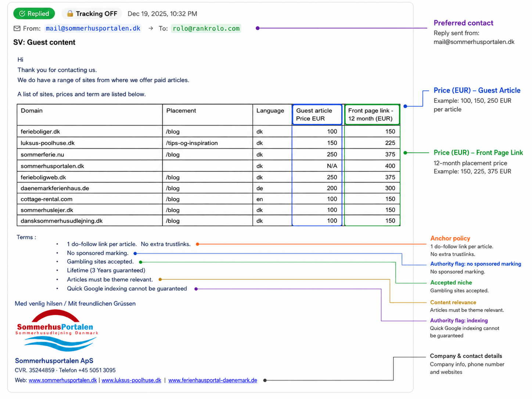Click the Price (EUR) – Guest Article heading
This screenshot has height=399, width=532.
click(477, 90)
